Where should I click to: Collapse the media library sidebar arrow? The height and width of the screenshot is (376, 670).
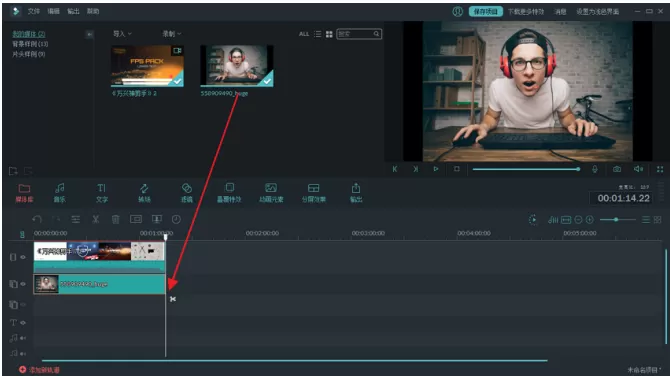click(x=89, y=34)
